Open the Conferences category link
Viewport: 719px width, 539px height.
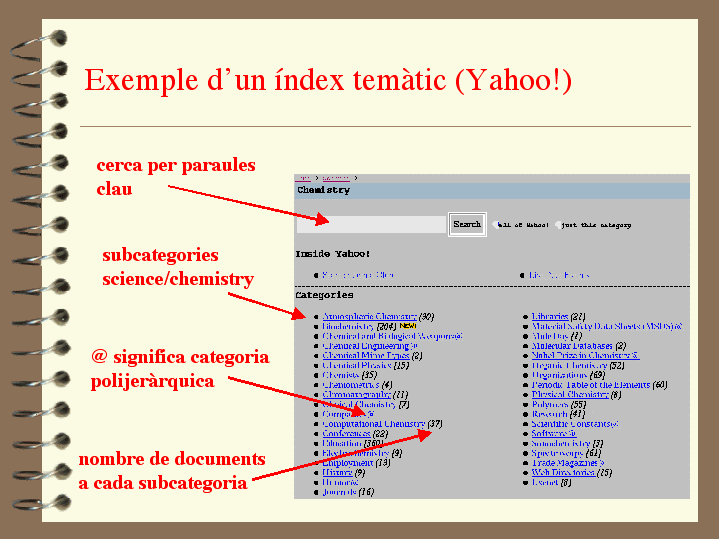tap(346, 433)
